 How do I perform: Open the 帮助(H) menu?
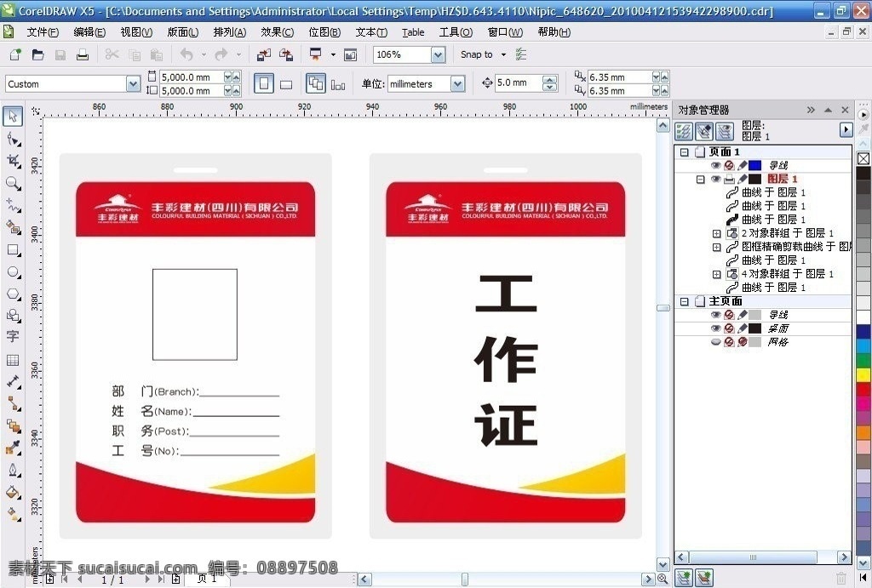click(554, 32)
